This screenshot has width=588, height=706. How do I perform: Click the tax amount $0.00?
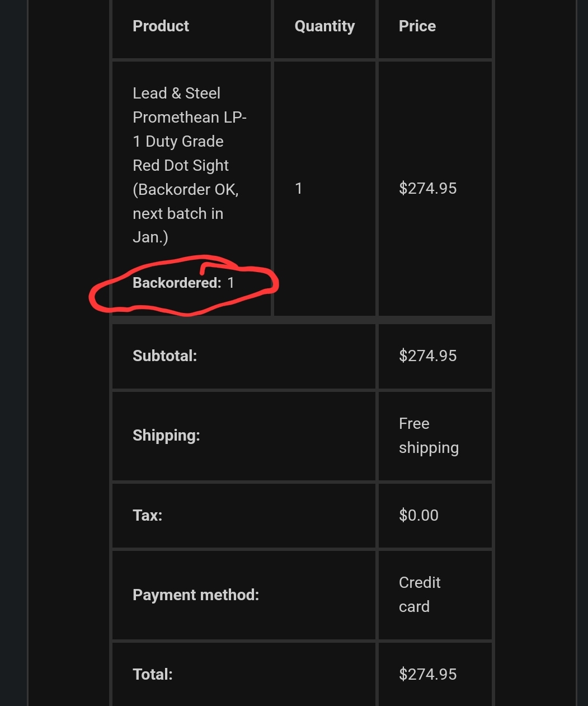coord(418,516)
